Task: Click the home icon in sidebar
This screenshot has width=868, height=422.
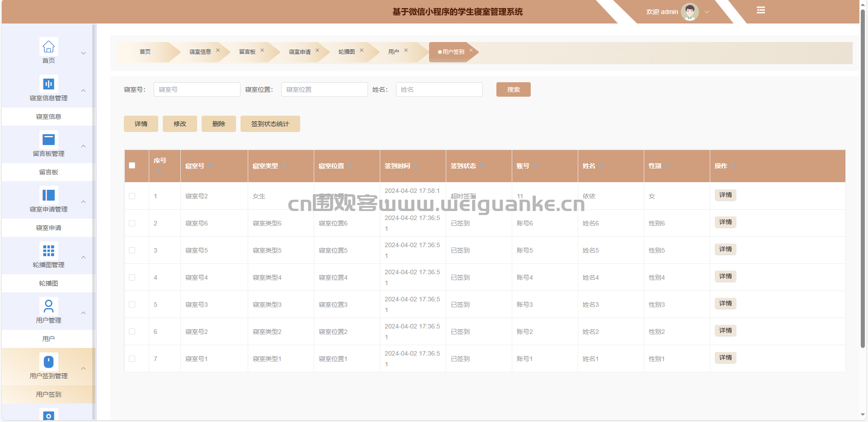Action: (x=48, y=47)
